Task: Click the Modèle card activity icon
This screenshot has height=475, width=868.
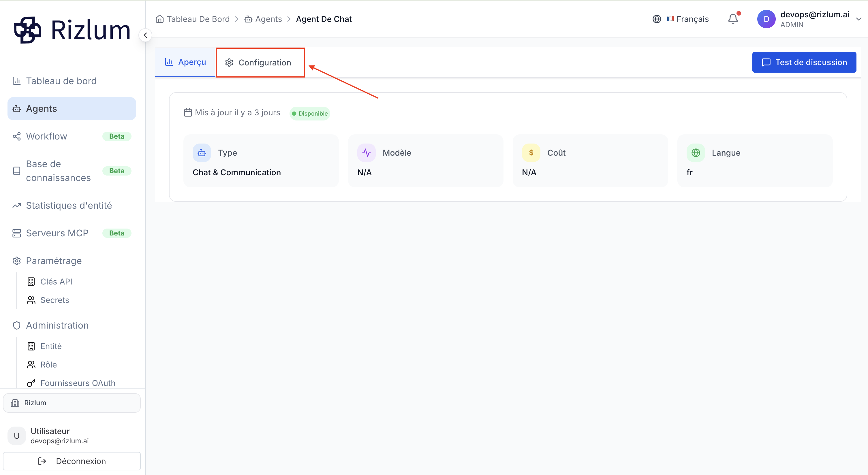Action: pyautogui.click(x=366, y=153)
